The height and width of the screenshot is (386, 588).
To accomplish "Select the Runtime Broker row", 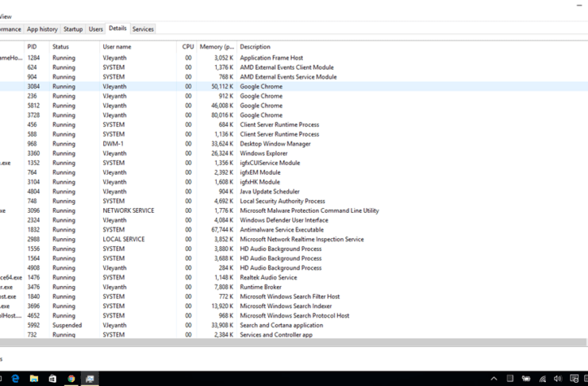I will (294, 288).
